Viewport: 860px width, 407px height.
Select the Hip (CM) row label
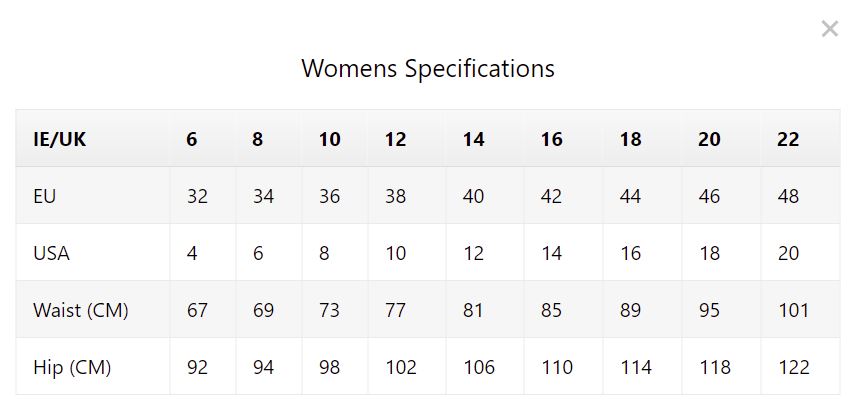(x=93, y=367)
